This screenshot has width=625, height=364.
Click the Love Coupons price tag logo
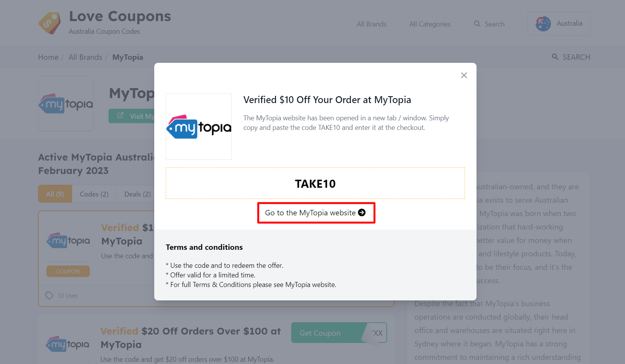pyautogui.click(x=49, y=23)
